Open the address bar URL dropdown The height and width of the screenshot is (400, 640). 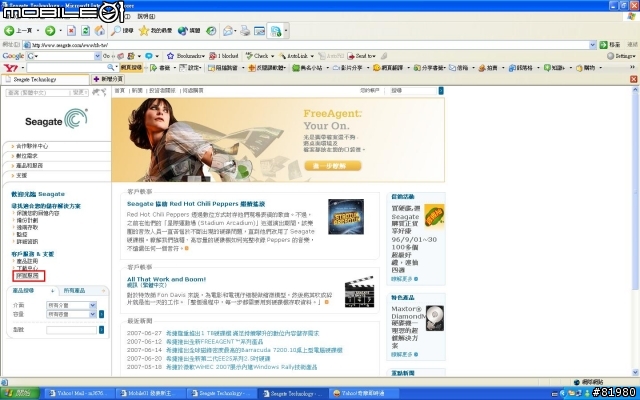593,45
